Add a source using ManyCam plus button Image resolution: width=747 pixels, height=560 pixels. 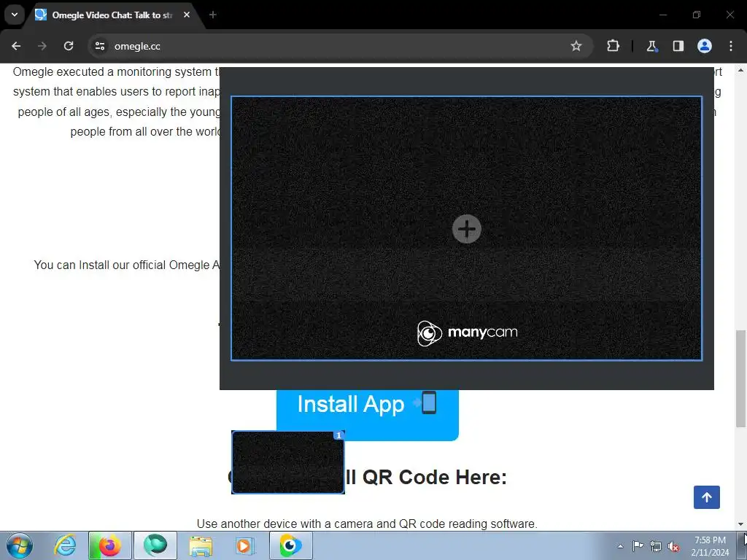pos(466,229)
